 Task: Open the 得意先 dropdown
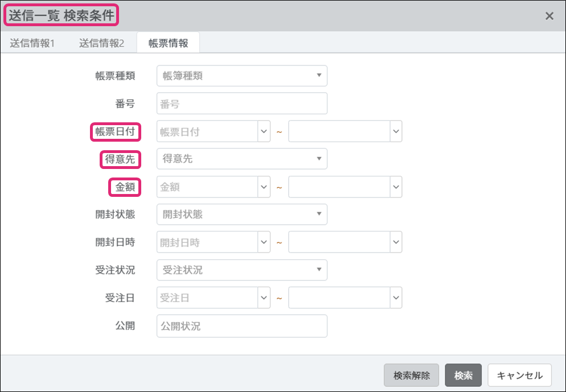coord(242,159)
